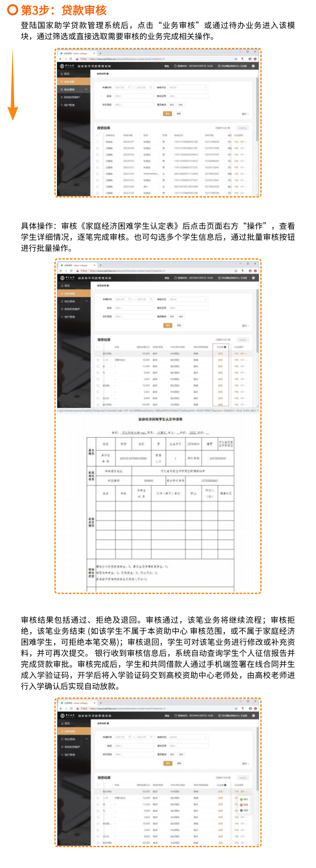Viewport: 316px width, 868px height.
Task: Click the help icon beside 认定表 in the third screenshot
Action: click(225, 785)
